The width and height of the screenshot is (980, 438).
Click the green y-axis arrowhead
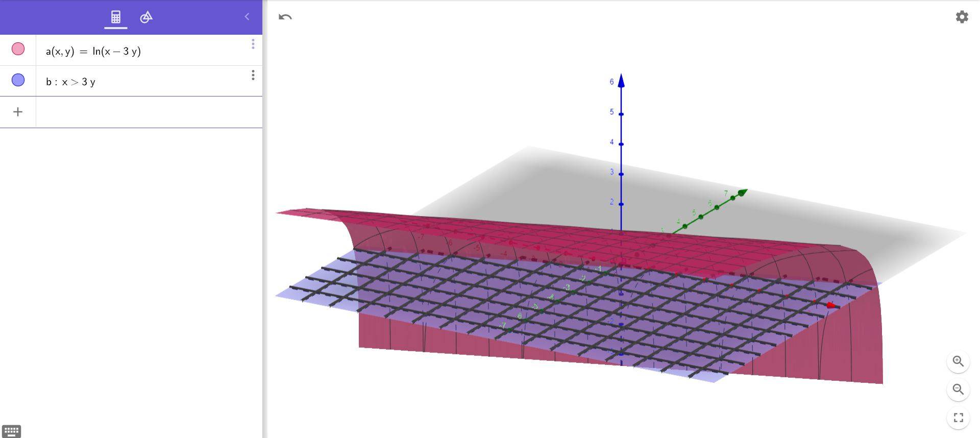coord(743,192)
